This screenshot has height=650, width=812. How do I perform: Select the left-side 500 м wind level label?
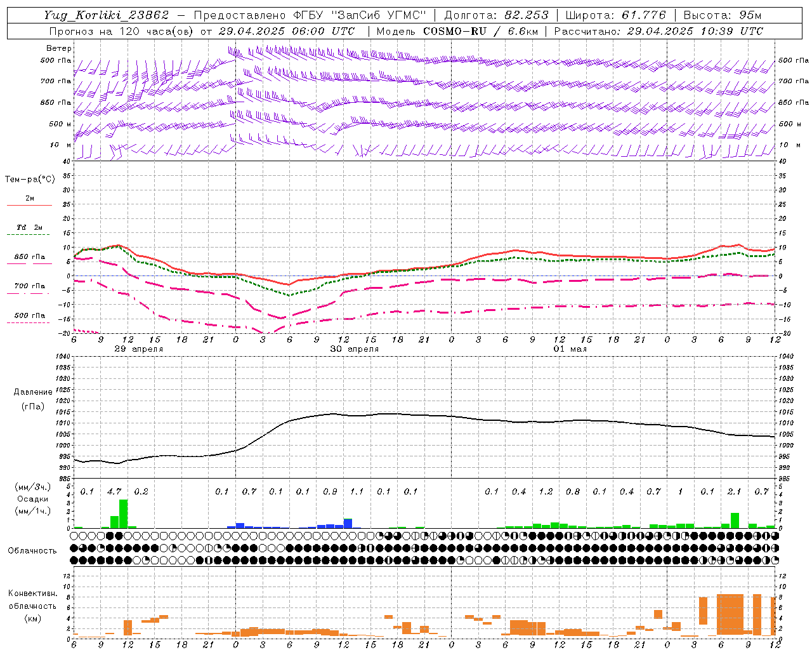pyautogui.click(x=60, y=124)
